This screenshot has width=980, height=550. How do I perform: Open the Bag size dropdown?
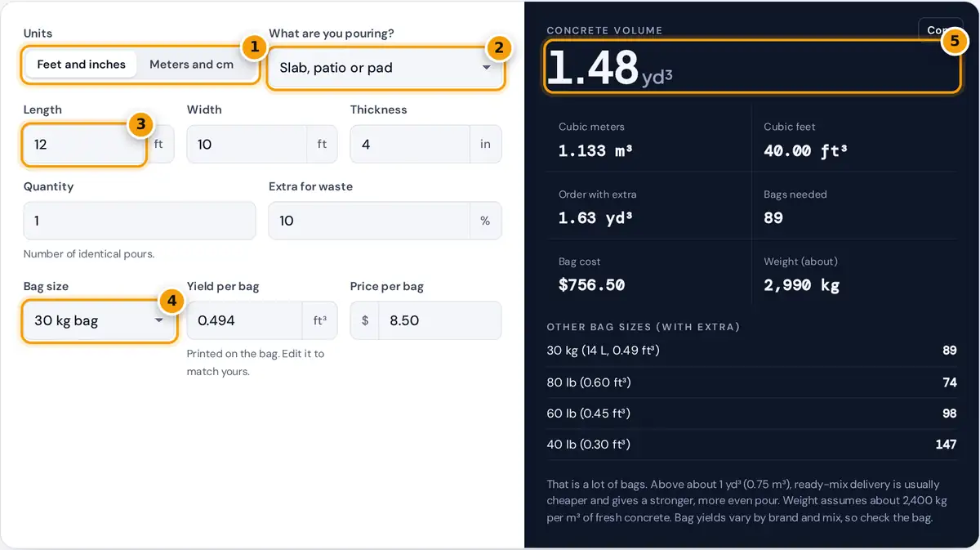point(99,320)
